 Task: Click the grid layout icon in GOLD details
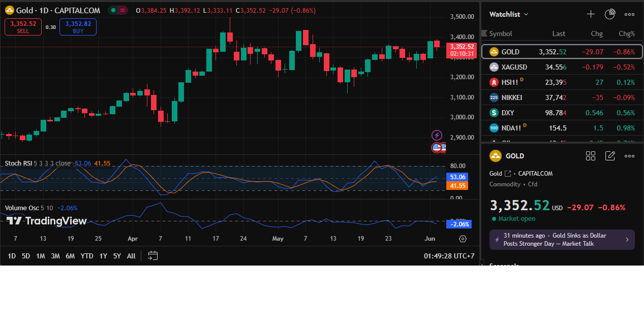click(x=591, y=156)
